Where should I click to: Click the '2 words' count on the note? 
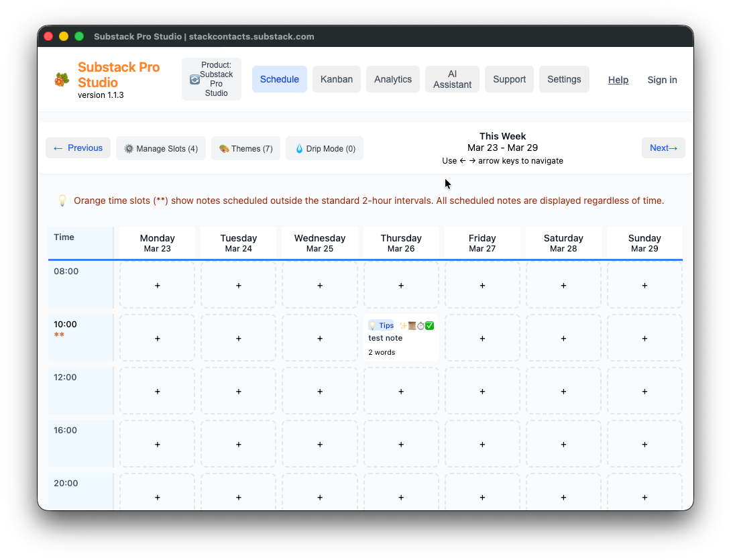382,353
